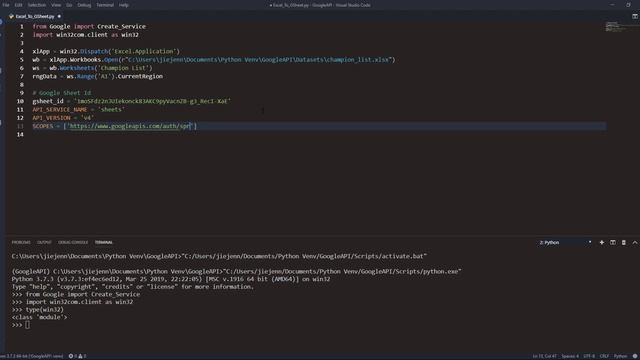640x360 pixels.
Task: Click 'Champion List' string on line 6
Action: [123, 68]
